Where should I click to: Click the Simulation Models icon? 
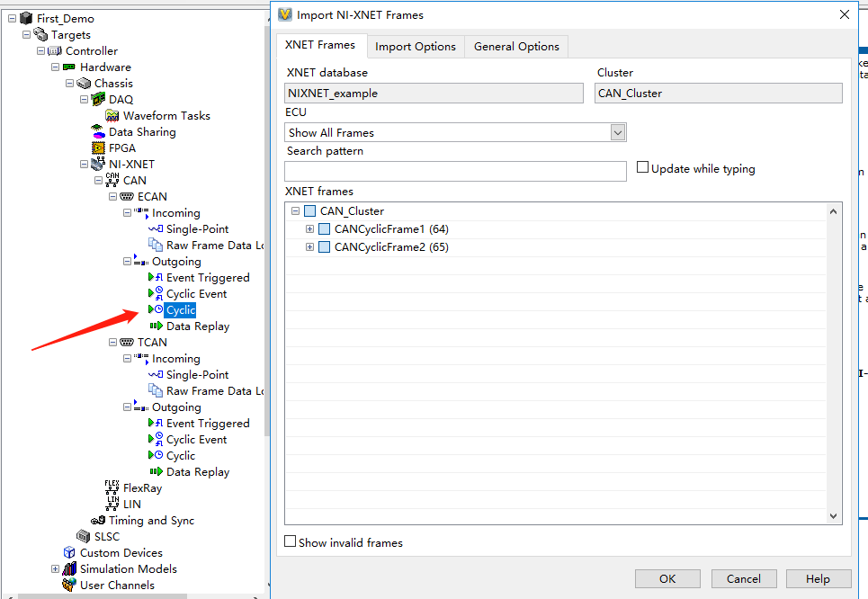pyautogui.click(x=69, y=568)
